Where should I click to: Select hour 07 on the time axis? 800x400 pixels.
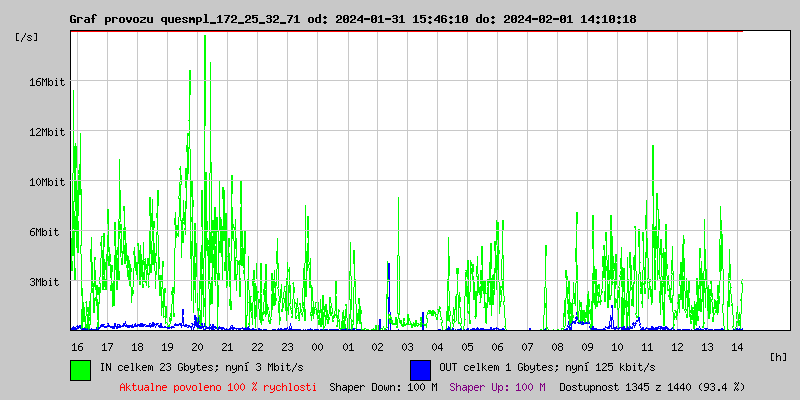click(528, 346)
